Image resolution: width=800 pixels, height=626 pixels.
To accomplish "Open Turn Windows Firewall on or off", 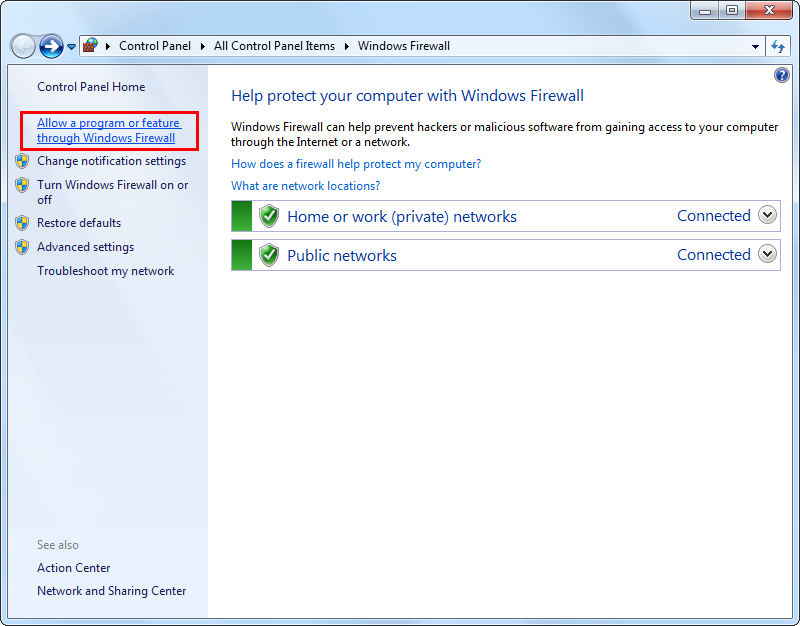I will [113, 192].
